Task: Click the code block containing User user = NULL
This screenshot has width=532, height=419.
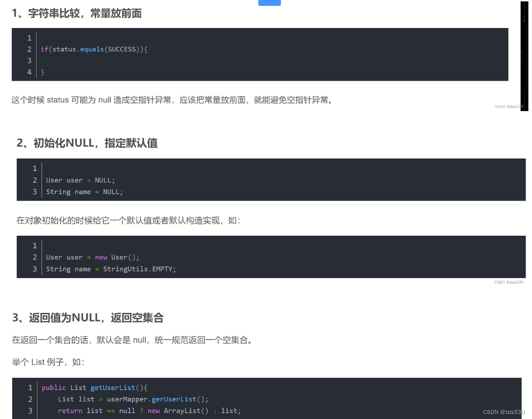Action: tap(271, 180)
